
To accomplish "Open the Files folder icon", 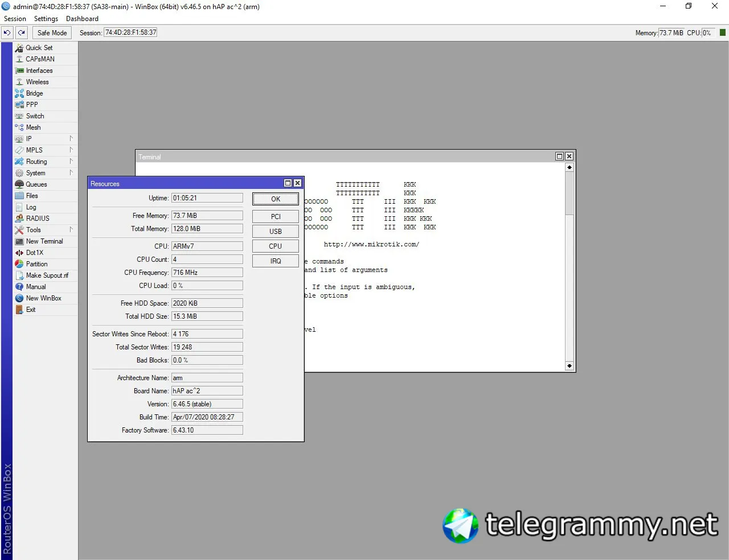I will (19, 196).
